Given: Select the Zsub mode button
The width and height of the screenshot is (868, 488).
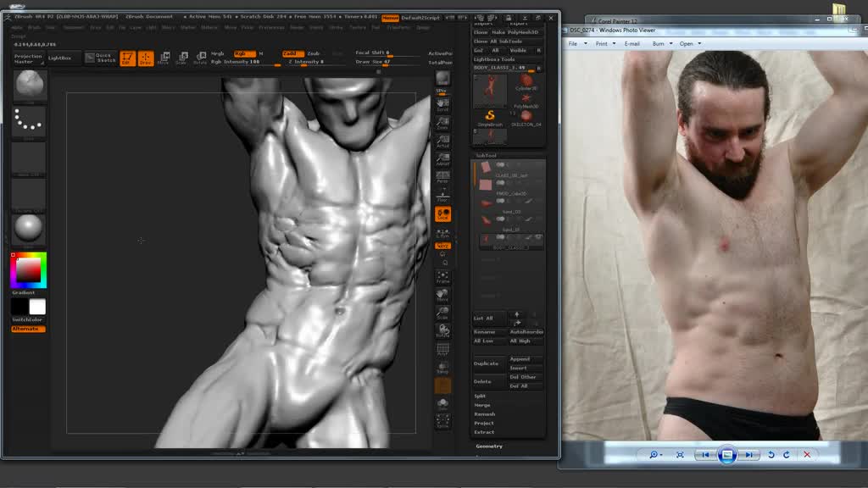Looking at the screenshot, I should [x=314, y=53].
